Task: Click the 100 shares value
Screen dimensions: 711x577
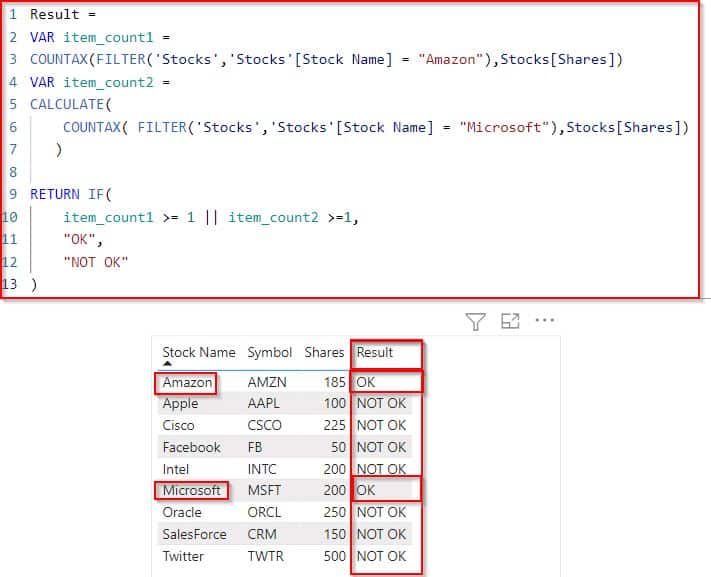Action: pyautogui.click(x=335, y=403)
